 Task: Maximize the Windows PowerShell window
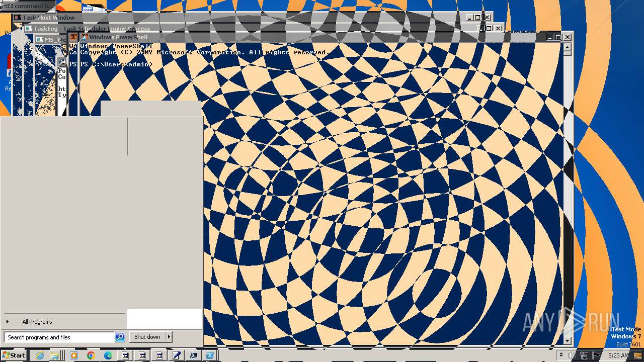557,37
